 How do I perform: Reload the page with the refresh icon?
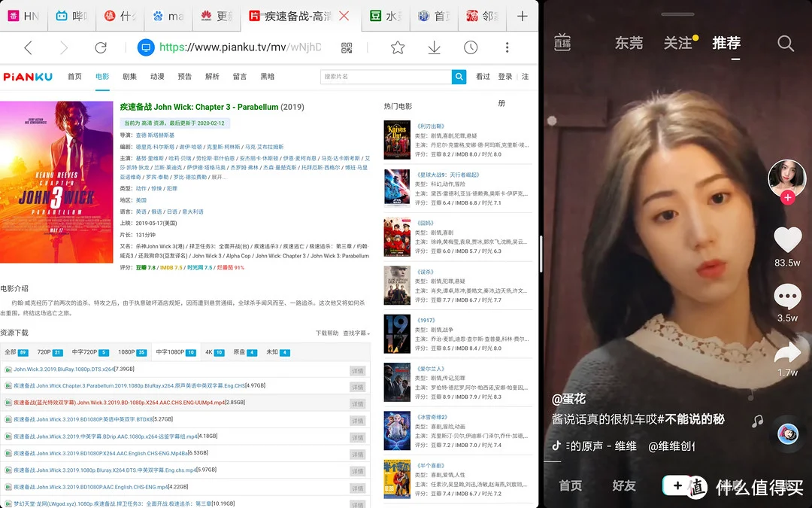[101, 47]
